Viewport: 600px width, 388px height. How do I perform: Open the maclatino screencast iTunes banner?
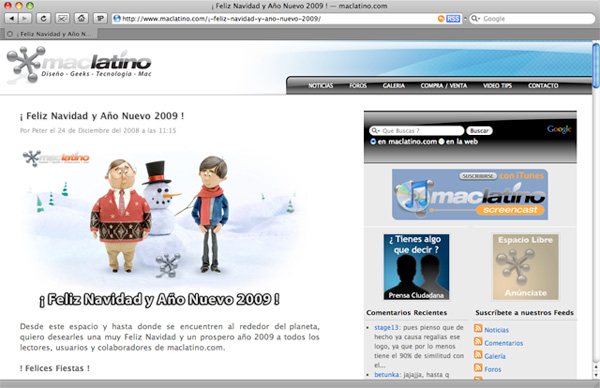[x=470, y=195]
